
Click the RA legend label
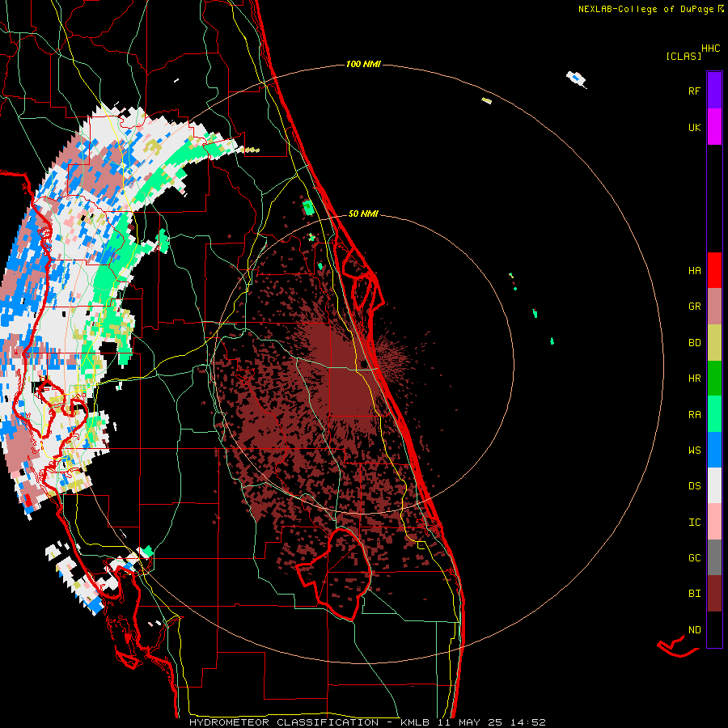click(694, 415)
